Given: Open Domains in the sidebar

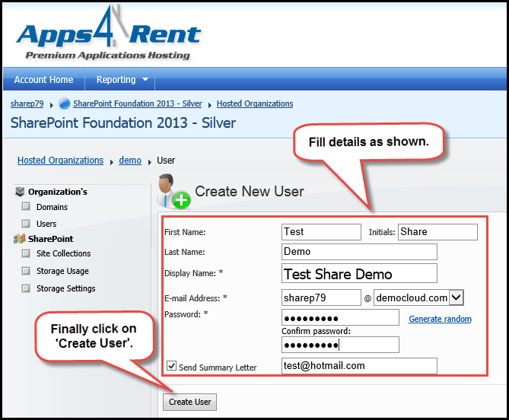Looking at the screenshot, I should tap(52, 207).
